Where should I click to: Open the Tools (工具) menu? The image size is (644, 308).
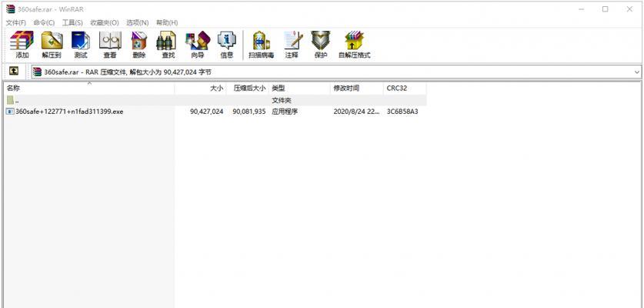point(72,22)
